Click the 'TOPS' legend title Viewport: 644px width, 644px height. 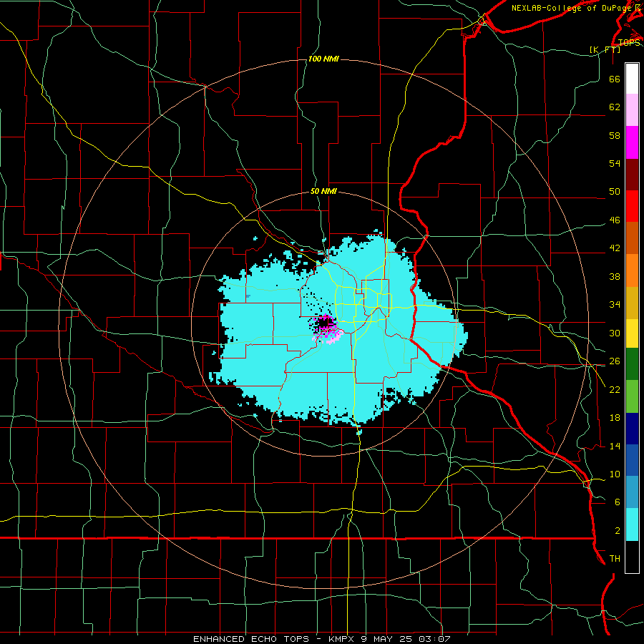coord(629,43)
